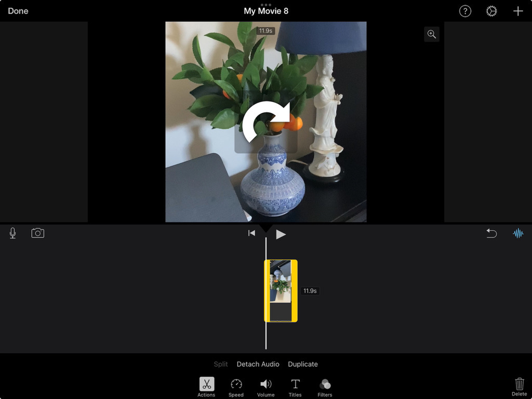This screenshot has width=532, height=399.
Task: Open the Titles tab
Action: 295,387
